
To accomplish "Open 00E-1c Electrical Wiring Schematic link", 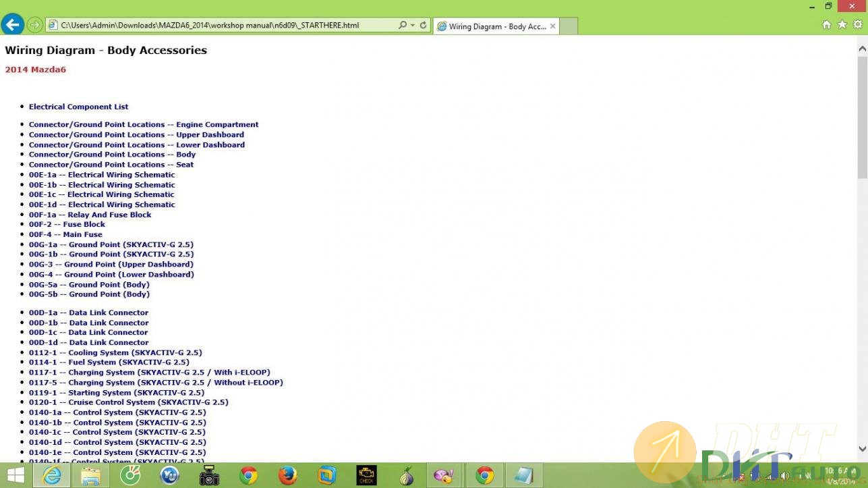I will click(102, 194).
